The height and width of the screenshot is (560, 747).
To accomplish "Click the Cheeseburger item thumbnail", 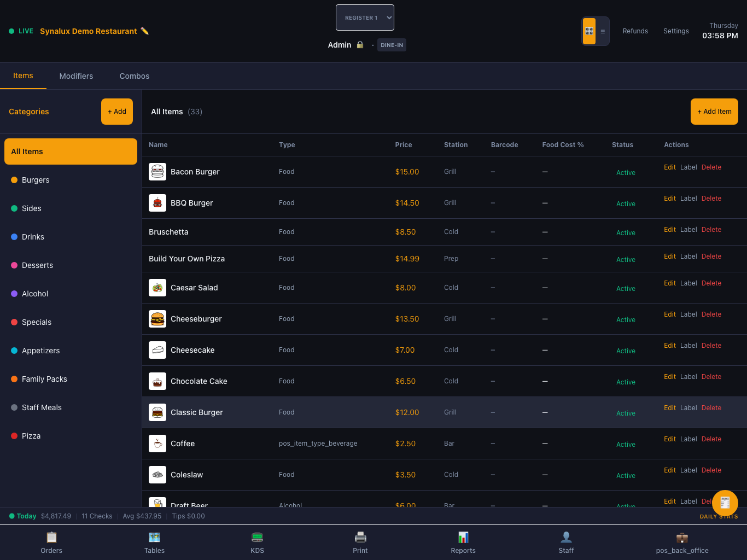I will [x=157, y=319].
